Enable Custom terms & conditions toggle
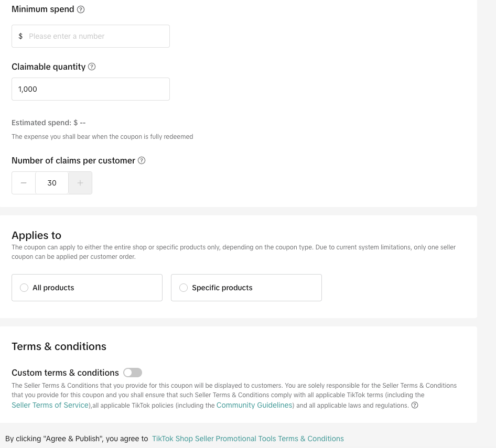 133,373
